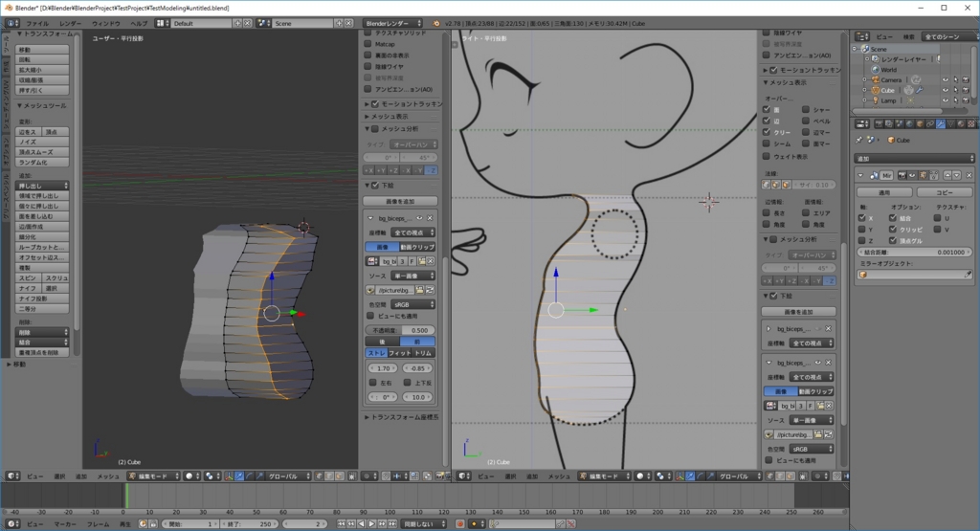This screenshot has height=531, width=980.
Task: Uncheck the Mirror X axis checkbox
Action: [x=862, y=218]
